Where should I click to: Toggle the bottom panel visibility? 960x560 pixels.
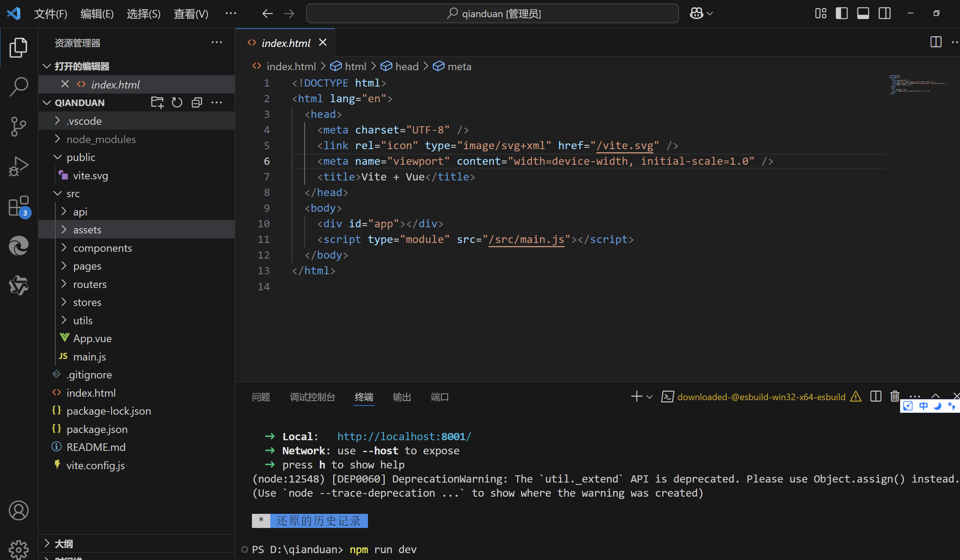coord(863,13)
